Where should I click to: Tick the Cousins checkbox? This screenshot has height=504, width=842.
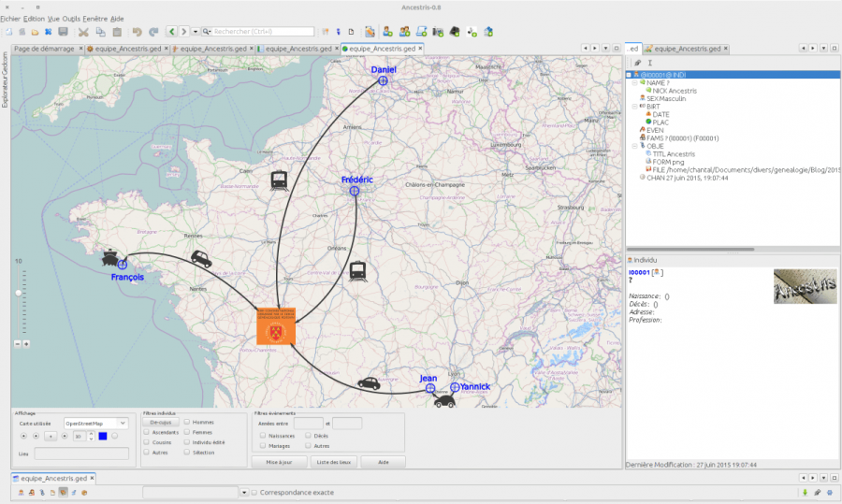click(146, 442)
